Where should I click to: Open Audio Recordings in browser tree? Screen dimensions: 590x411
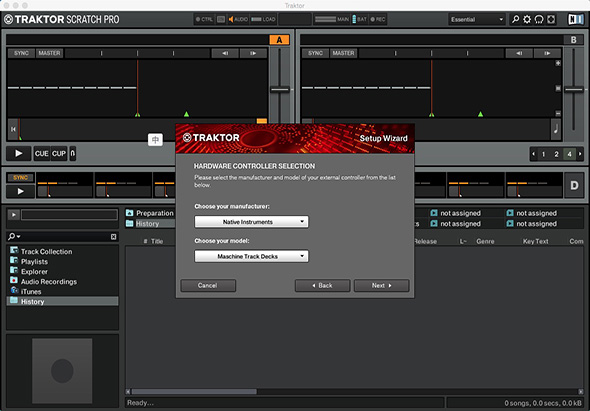click(x=49, y=282)
